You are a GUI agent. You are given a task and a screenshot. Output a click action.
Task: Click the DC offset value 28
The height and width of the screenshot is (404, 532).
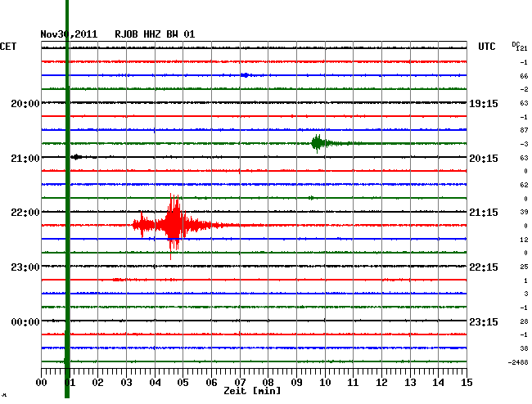click(x=524, y=321)
